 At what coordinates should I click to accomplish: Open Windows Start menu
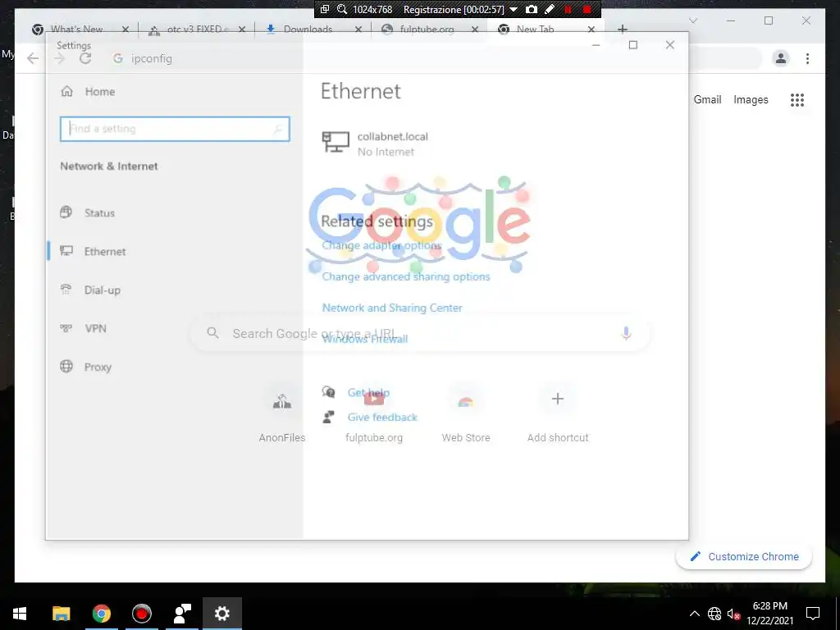tap(20, 614)
